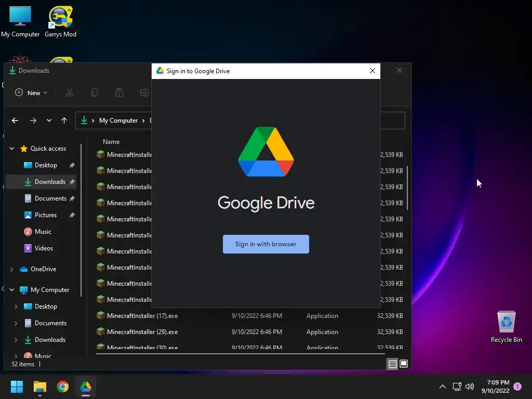This screenshot has height=399, width=532.
Task: Click Application type of MinecraftInstaller (17).exe
Action: click(x=322, y=315)
